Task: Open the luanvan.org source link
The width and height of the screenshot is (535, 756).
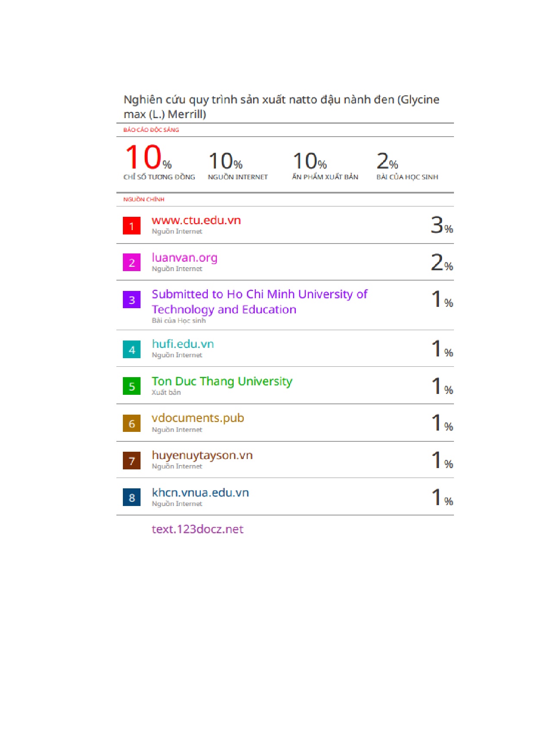Action: (x=185, y=258)
